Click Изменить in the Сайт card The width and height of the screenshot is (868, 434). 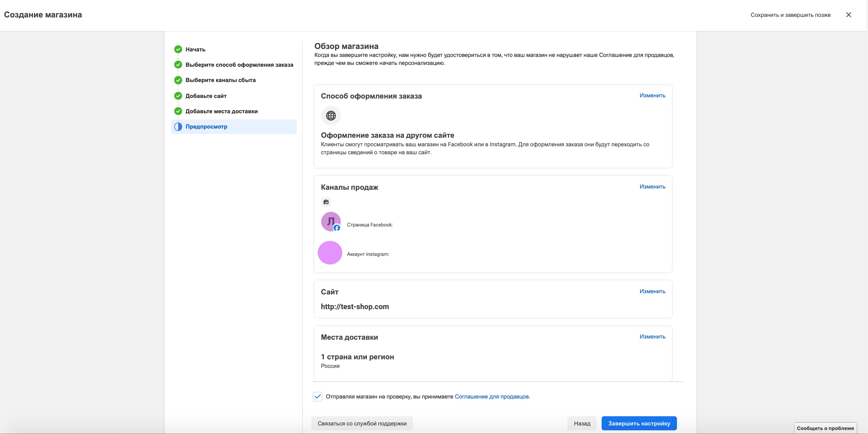(652, 291)
